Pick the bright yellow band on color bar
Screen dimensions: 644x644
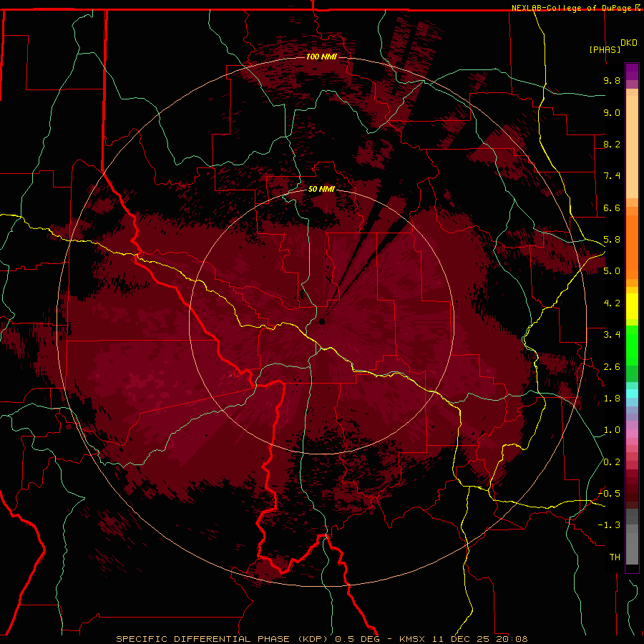tap(632, 306)
